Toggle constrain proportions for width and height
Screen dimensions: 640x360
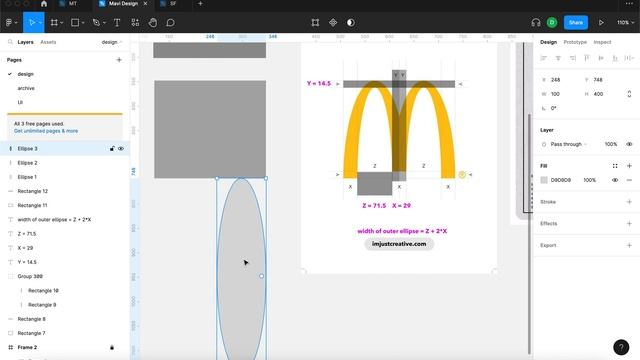pyautogui.click(x=629, y=94)
